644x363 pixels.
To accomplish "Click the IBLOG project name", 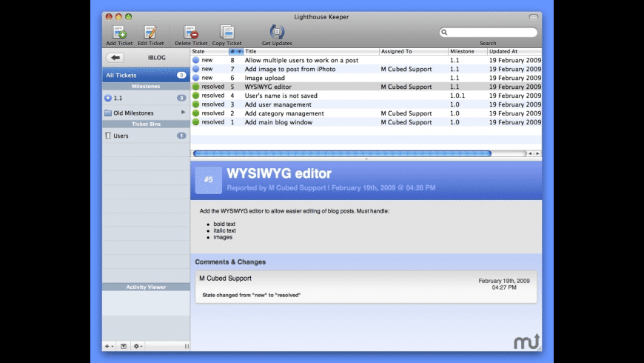I will coord(157,58).
